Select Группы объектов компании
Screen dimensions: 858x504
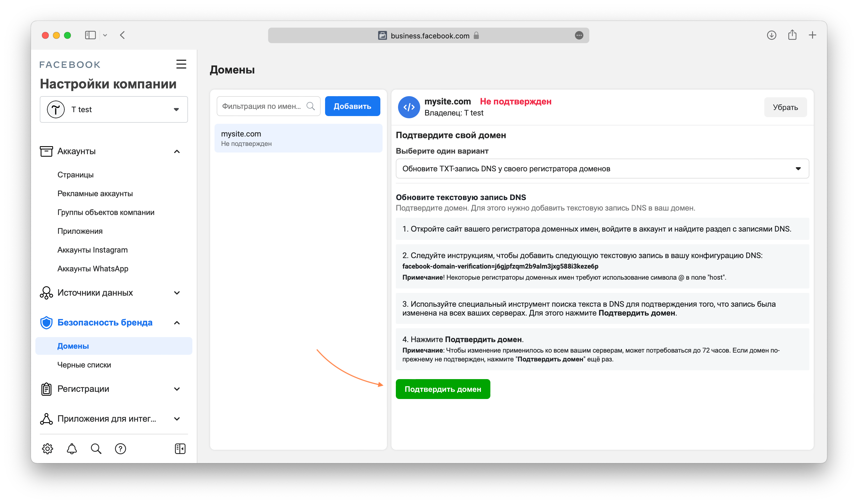106,212
